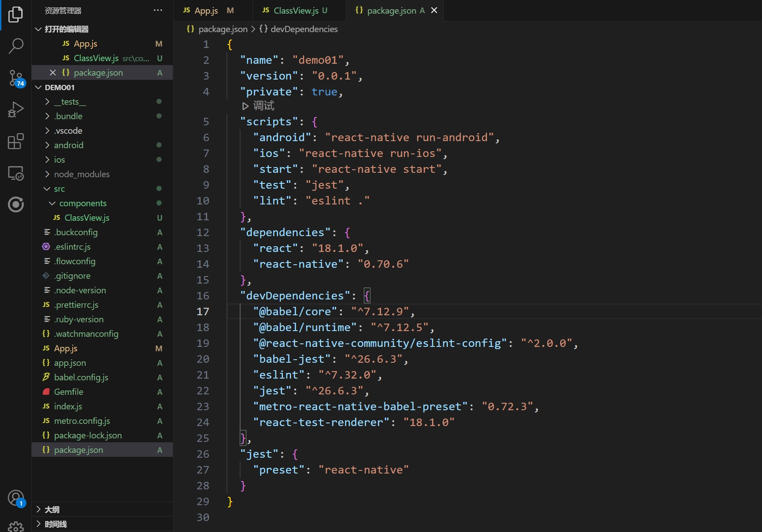The image size is (762, 532).
Task: Open ClassView.js under components folder
Action: point(102,218)
